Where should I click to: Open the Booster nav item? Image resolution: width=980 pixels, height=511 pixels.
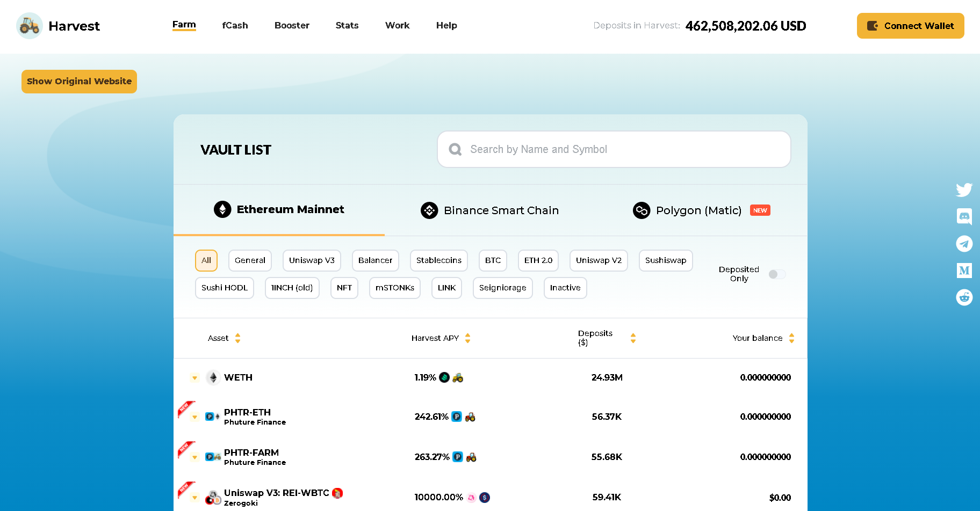[x=292, y=25]
